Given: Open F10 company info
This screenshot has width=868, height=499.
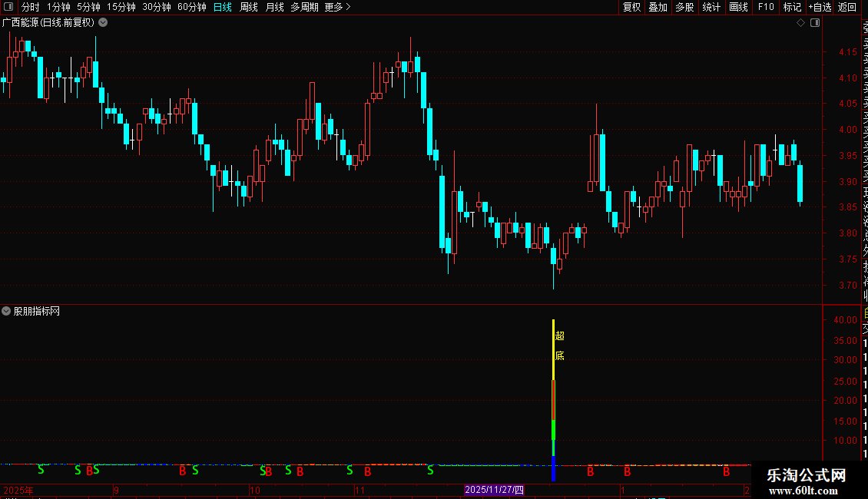Looking at the screenshot, I should click(x=766, y=7).
